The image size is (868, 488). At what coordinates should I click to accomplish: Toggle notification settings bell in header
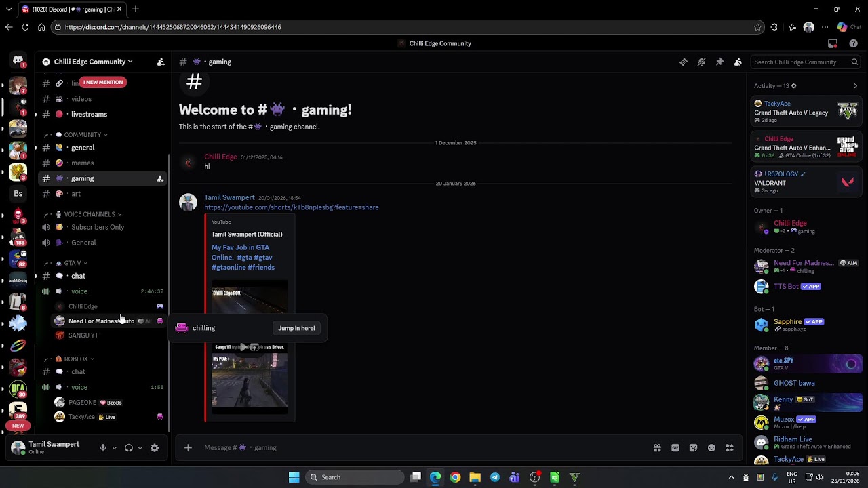[701, 62]
